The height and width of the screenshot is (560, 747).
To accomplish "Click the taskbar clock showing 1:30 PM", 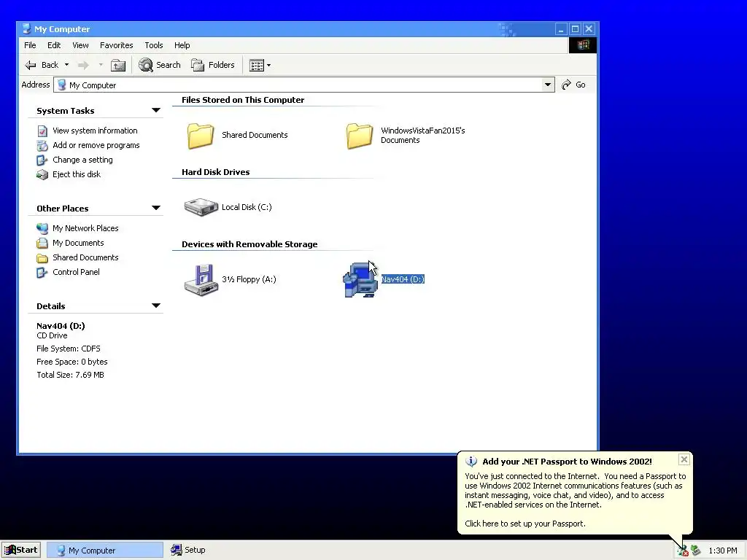I will coord(723,551).
